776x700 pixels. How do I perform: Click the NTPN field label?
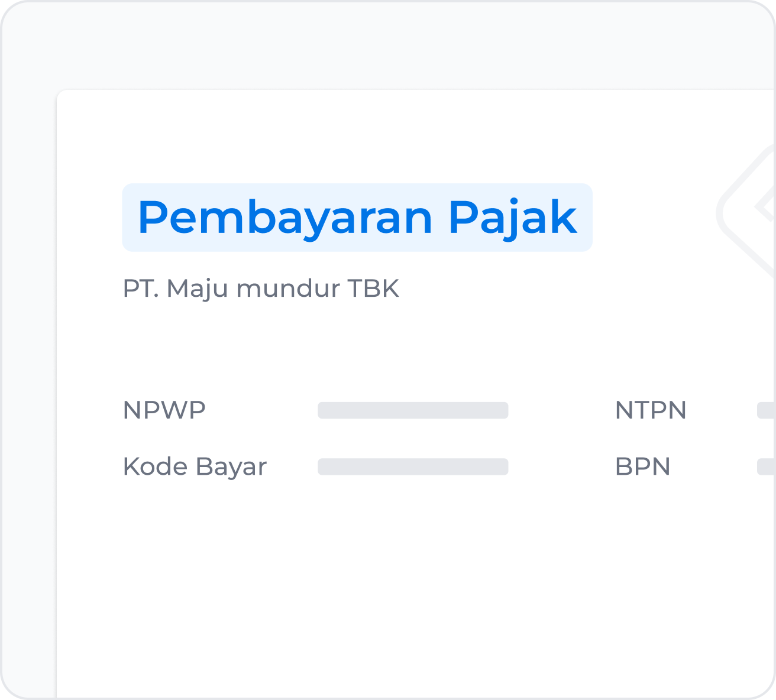[x=651, y=410]
